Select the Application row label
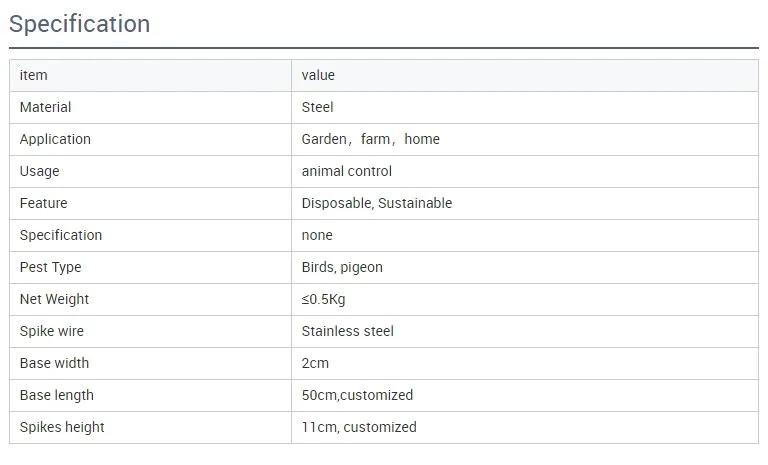 tap(55, 139)
